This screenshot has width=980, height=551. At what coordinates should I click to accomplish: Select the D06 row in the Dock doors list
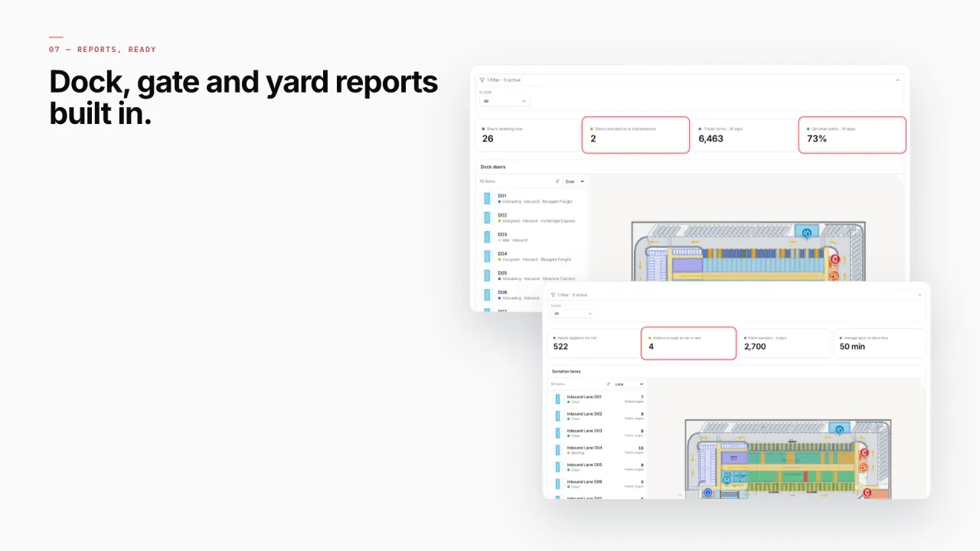(x=532, y=295)
